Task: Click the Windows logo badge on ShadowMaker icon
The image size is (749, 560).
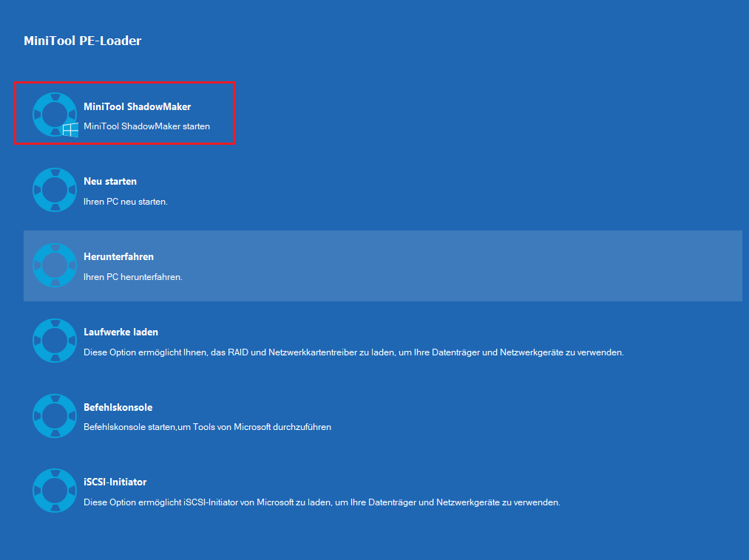Action: (70, 130)
